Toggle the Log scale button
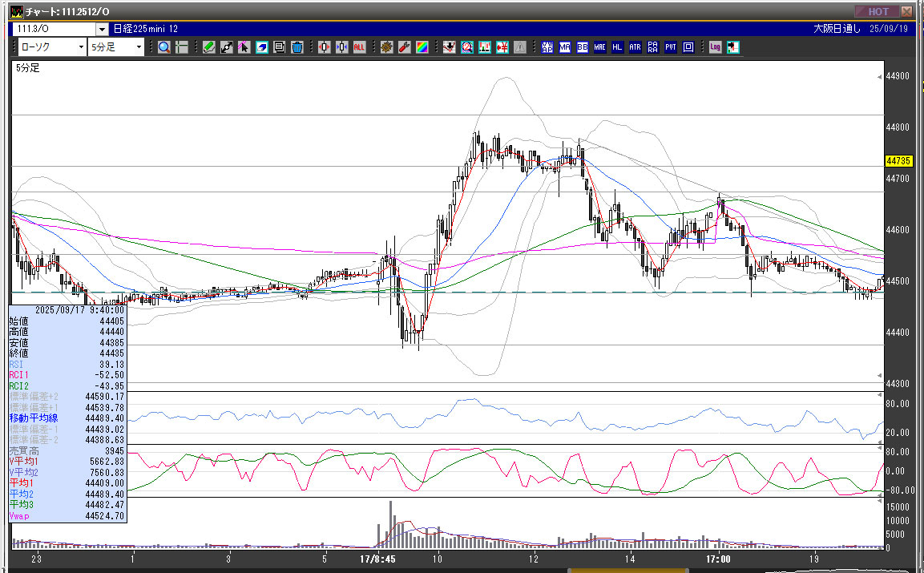This screenshot has width=924, height=573. (x=715, y=47)
